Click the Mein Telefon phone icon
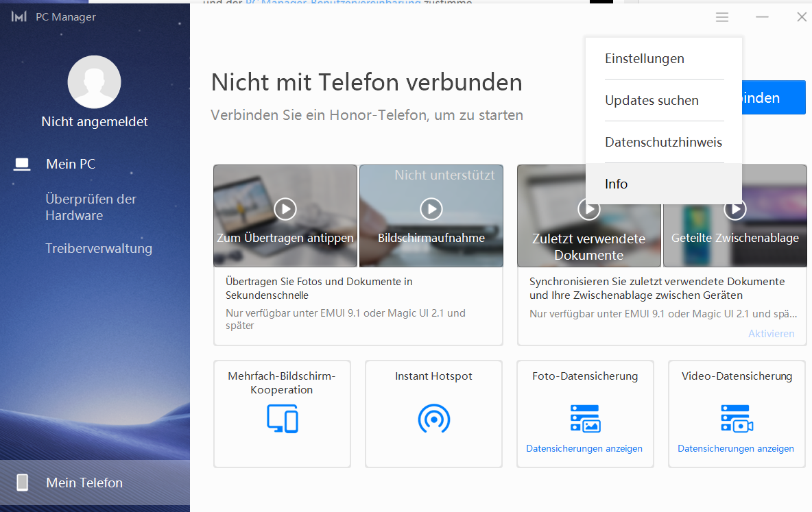Image resolution: width=812 pixels, height=512 pixels. (22, 483)
